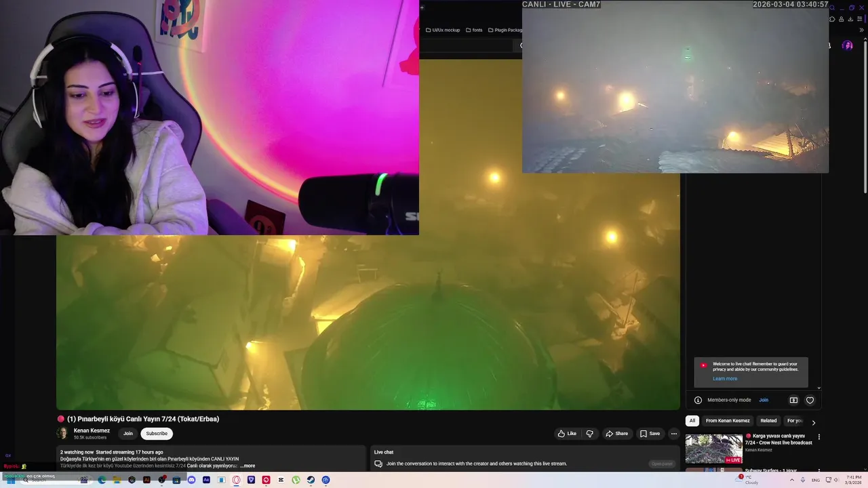Select the All filter chip
Viewport: 868px width, 488px height.
[692, 421]
